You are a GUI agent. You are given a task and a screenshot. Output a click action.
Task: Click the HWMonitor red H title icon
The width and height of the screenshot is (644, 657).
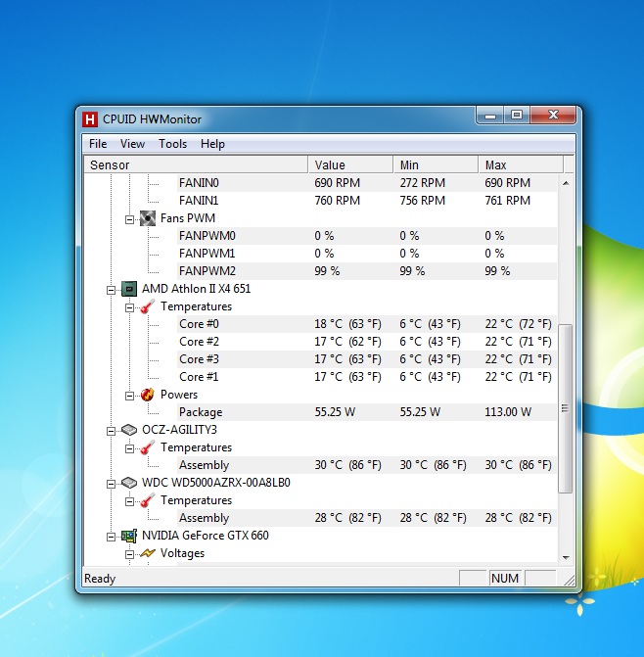(x=91, y=120)
